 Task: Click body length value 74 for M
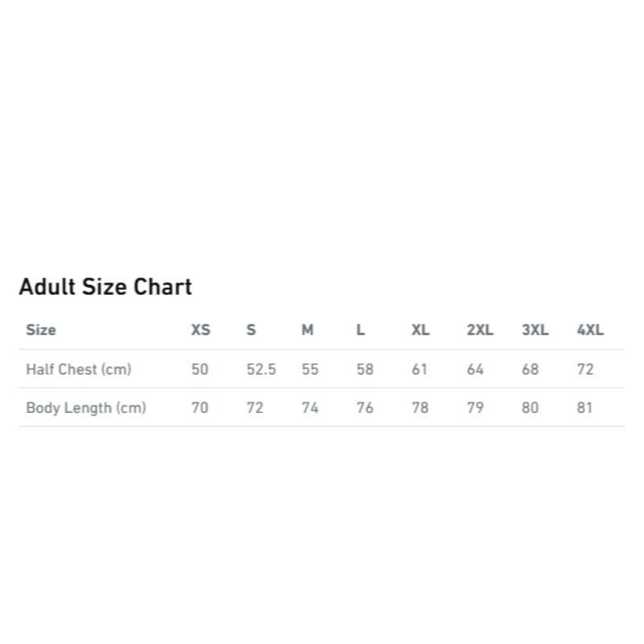(x=310, y=408)
